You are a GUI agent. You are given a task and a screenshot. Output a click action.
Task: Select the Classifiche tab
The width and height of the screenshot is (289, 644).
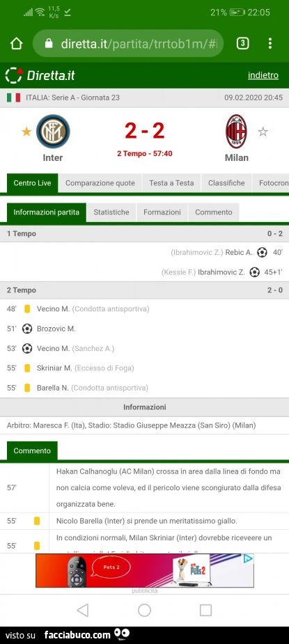click(x=226, y=183)
